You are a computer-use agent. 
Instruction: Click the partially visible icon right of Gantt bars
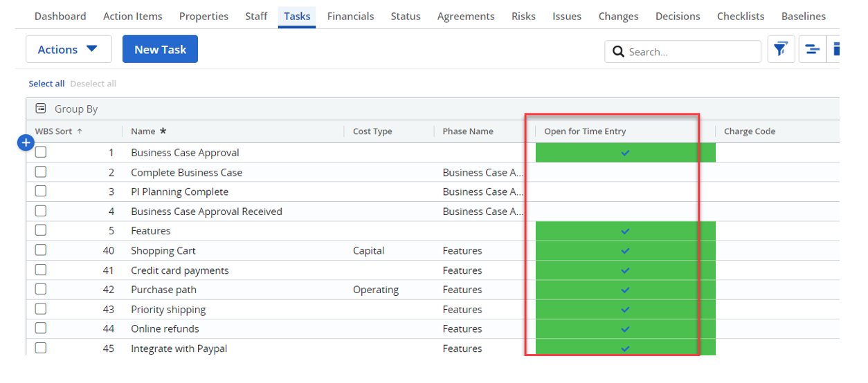click(x=835, y=50)
